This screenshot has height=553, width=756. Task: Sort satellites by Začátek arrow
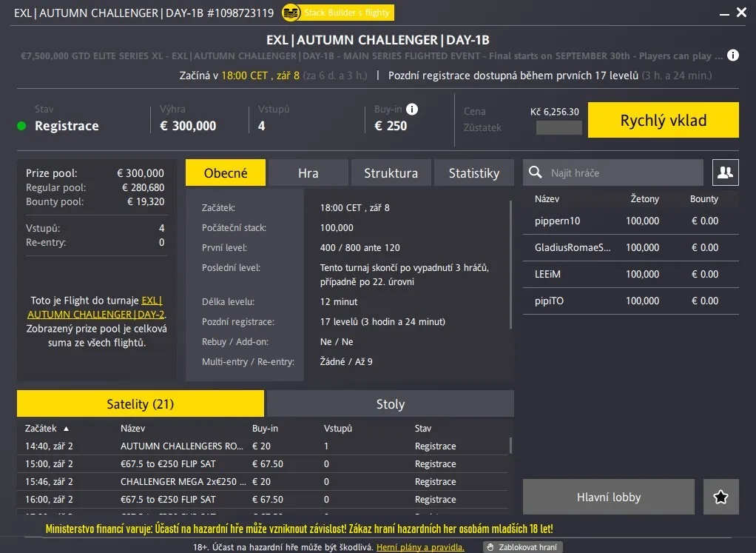point(66,429)
